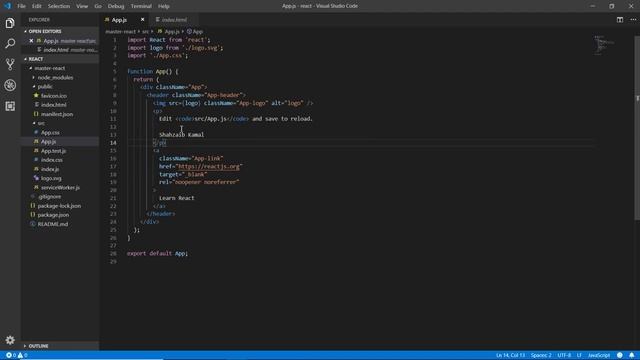The width and height of the screenshot is (640, 360).
Task: Click the feedback smiley in status bar
Action: [620, 355]
